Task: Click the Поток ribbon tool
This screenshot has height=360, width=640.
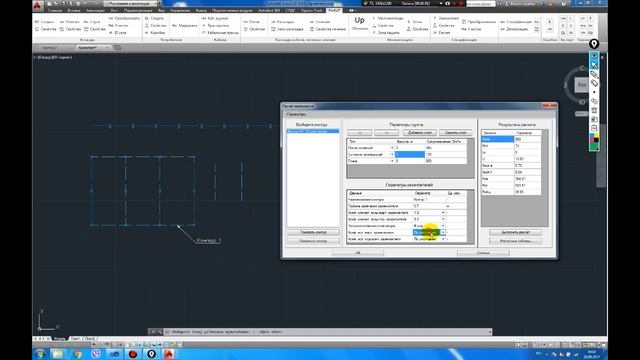Action: 251,22
